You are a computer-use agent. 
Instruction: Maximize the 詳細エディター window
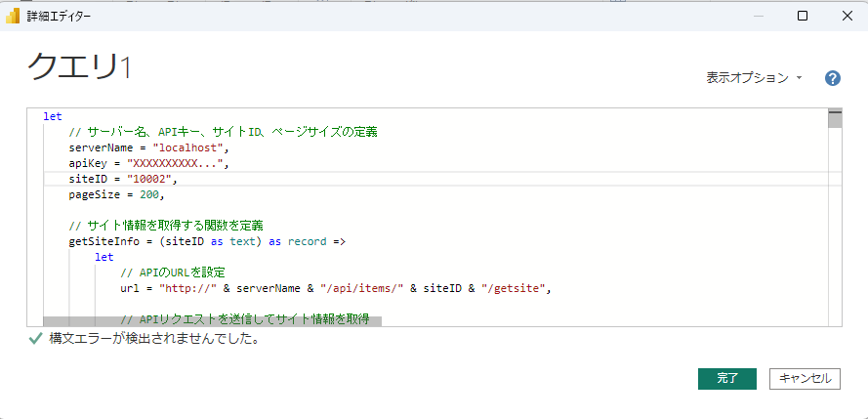[x=803, y=16]
